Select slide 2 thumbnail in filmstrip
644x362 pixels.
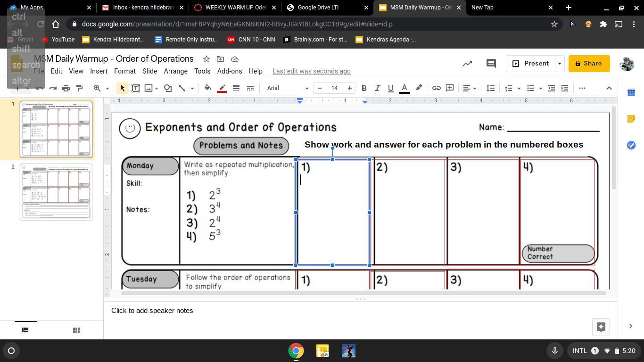point(56,192)
